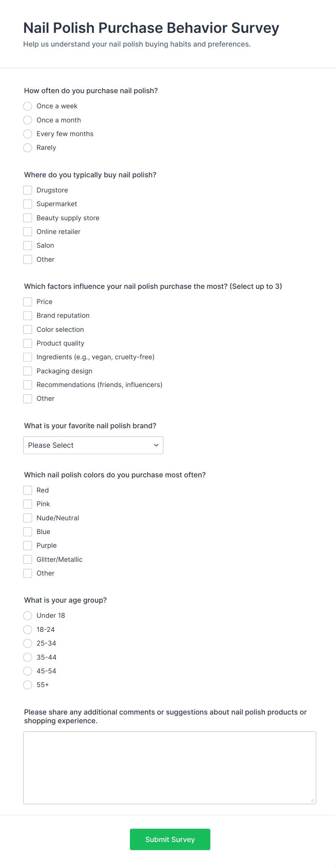Choose the 55+ age group
This screenshot has width=336, height=868.
pyautogui.click(x=28, y=685)
